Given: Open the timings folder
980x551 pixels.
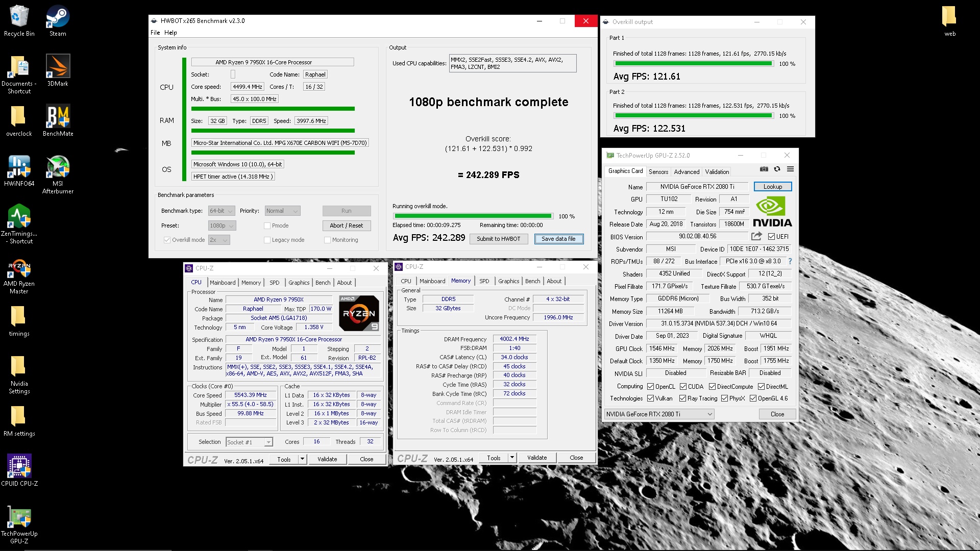Looking at the screenshot, I should click(19, 321).
